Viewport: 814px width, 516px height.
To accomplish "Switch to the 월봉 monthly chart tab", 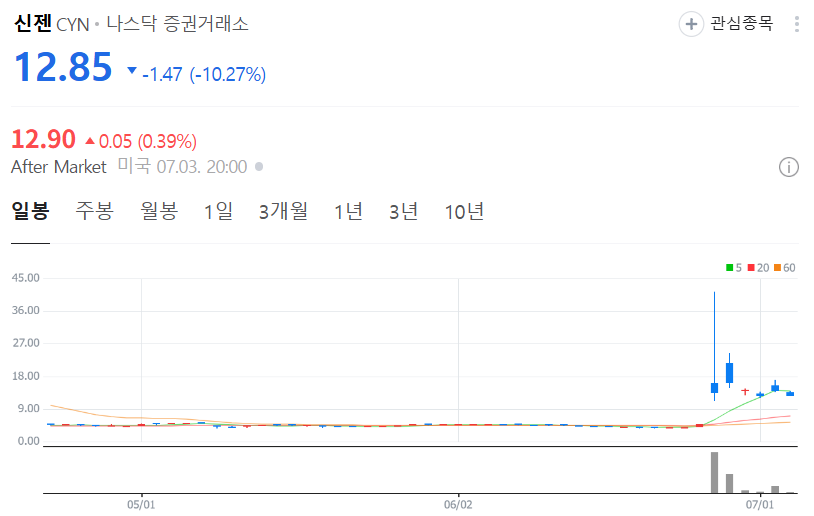I will coord(159,211).
